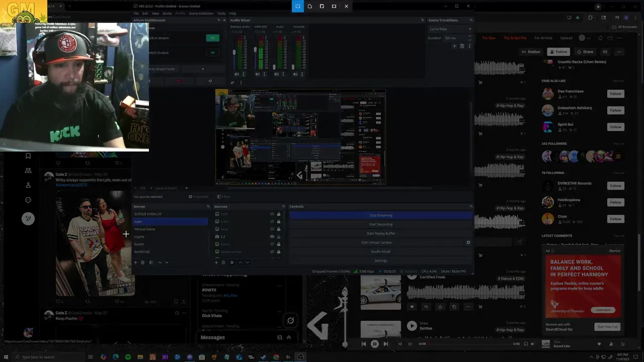Image resolution: width=644 pixels, height=362 pixels.
Task: Open source Properties button
Action: 199,197
